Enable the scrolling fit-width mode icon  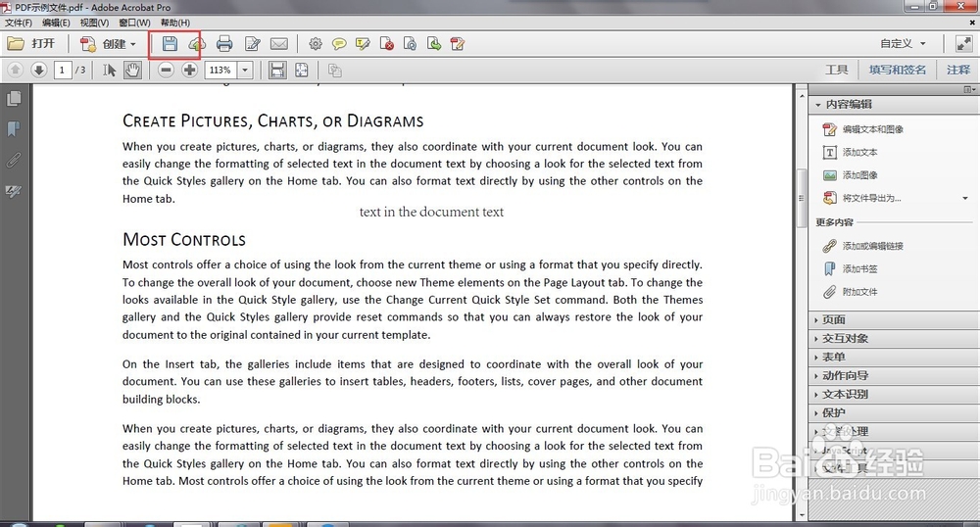tap(277, 70)
